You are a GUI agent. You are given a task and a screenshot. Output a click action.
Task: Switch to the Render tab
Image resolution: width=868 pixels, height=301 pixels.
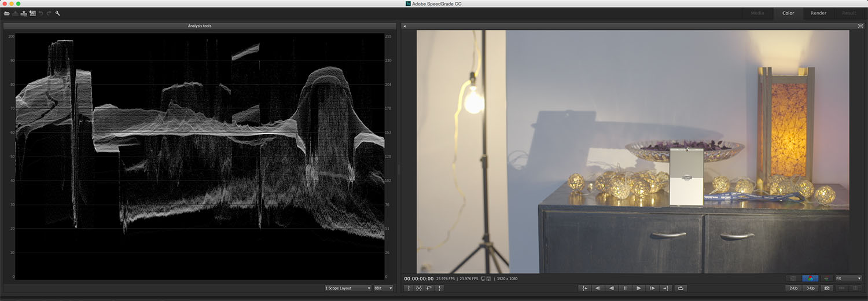point(818,13)
